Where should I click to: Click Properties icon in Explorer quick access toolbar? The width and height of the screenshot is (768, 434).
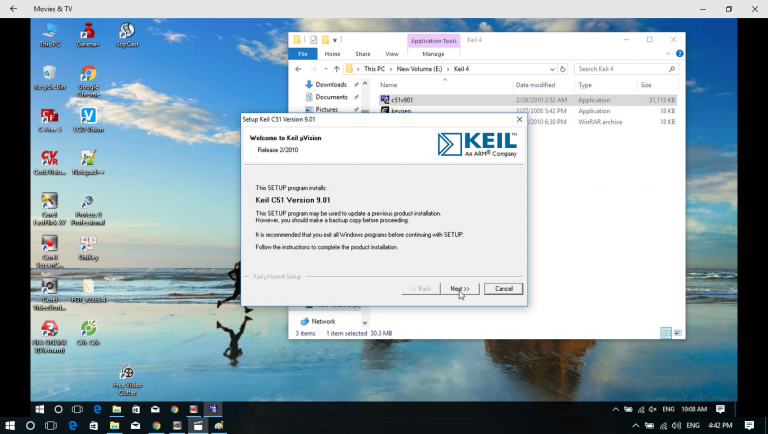[x=313, y=40]
